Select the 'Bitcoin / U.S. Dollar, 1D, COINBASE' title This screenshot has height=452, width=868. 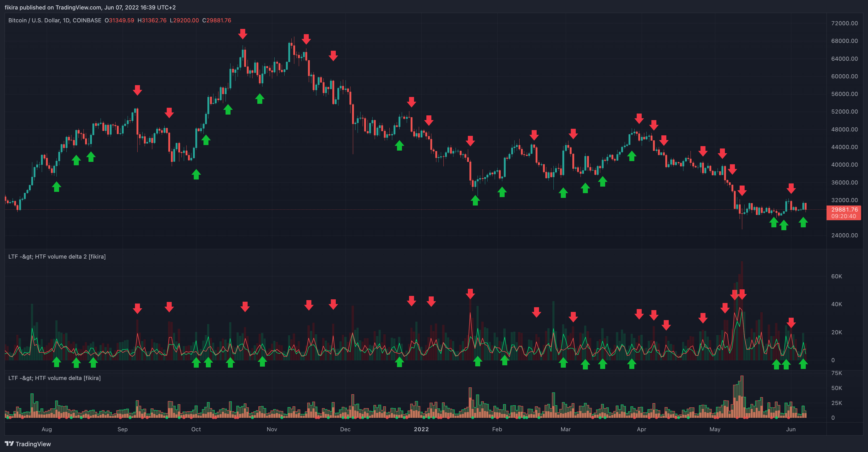tap(55, 20)
